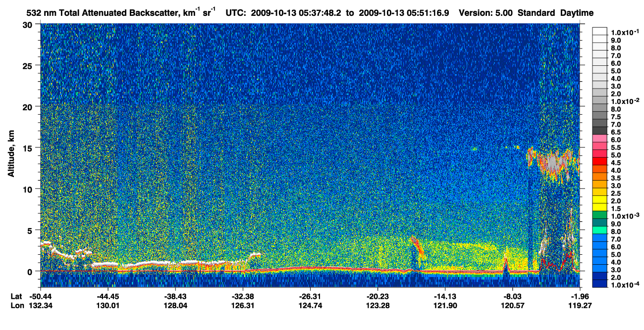This screenshot has height=330, width=644.
Task: Click the colorbar label "5.5"
Action: click(616, 147)
